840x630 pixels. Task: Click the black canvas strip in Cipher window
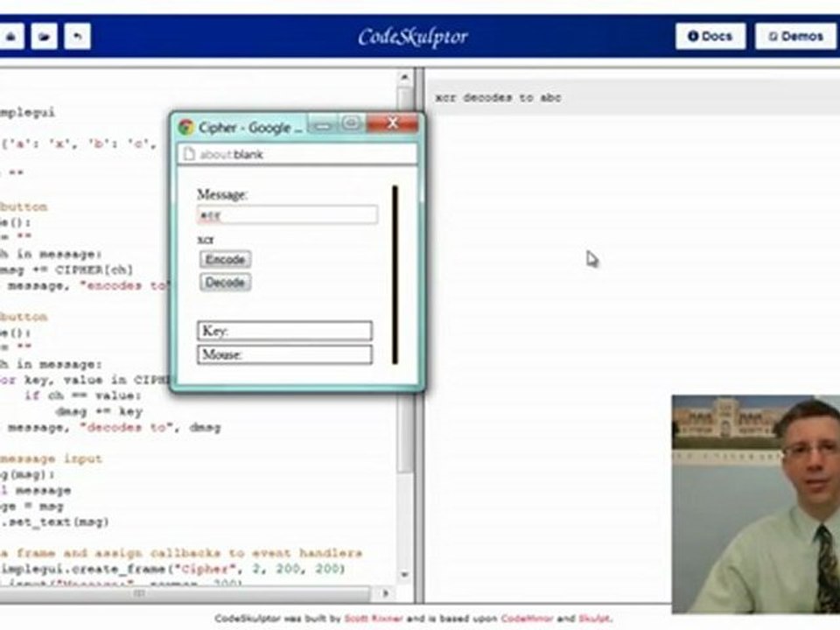coord(395,275)
